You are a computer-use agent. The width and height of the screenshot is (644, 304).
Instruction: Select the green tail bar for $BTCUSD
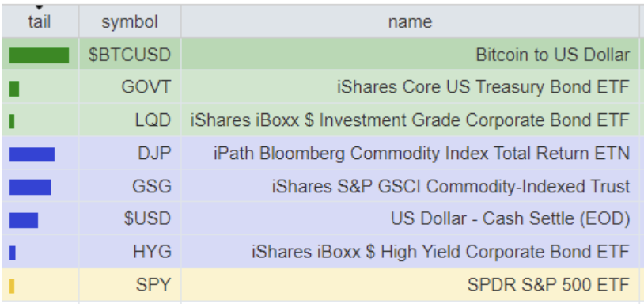tap(39, 55)
